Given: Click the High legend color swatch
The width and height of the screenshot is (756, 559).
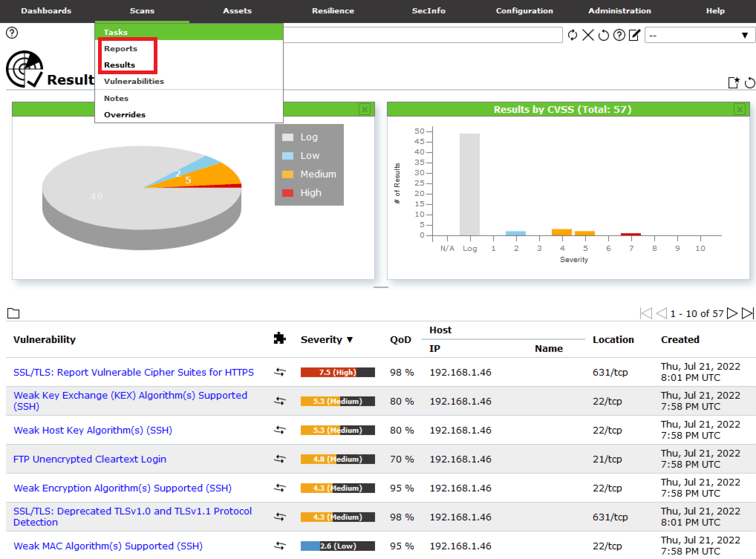Looking at the screenshot, I should click(288, 193).
